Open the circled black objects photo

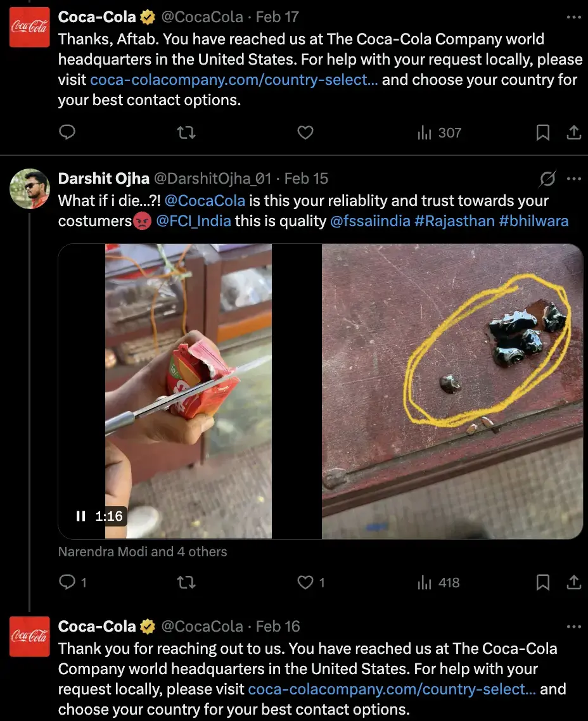(x=452, y=392)
